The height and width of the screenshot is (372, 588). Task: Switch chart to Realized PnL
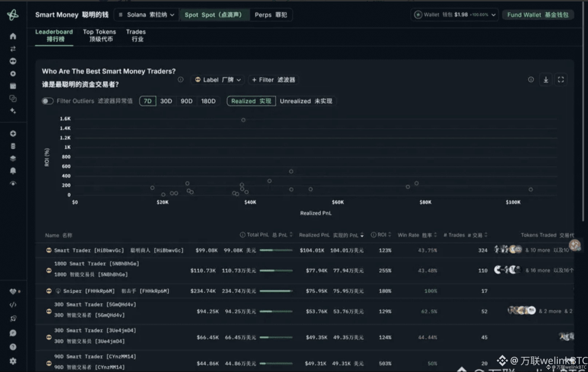coord(251,101)
